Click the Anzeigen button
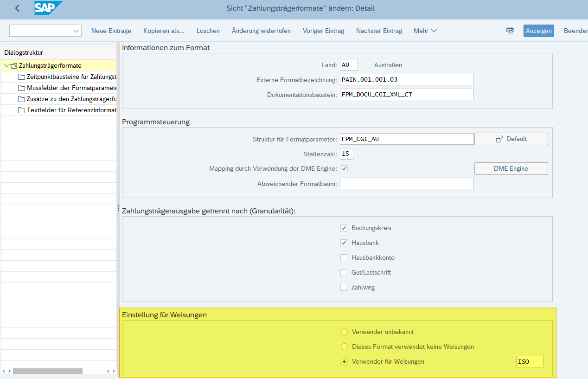This screenshot has height=379, width=588. click(x=538, y=31)
